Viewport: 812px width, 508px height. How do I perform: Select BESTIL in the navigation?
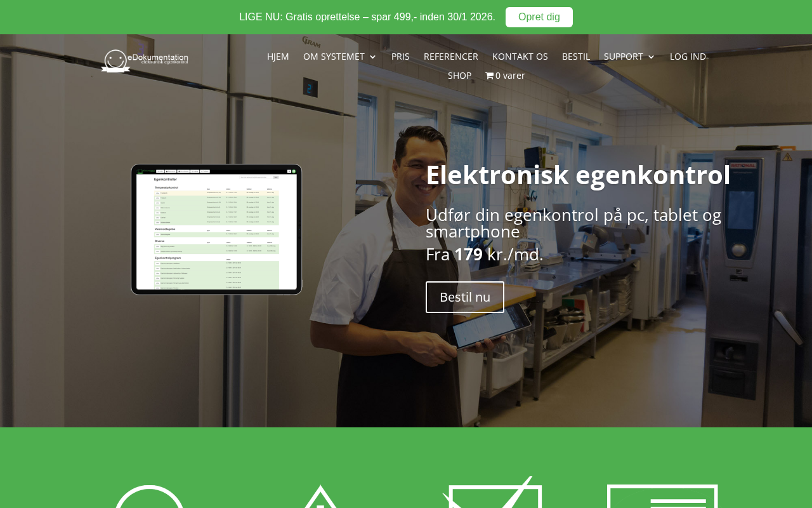click(576, 57)
